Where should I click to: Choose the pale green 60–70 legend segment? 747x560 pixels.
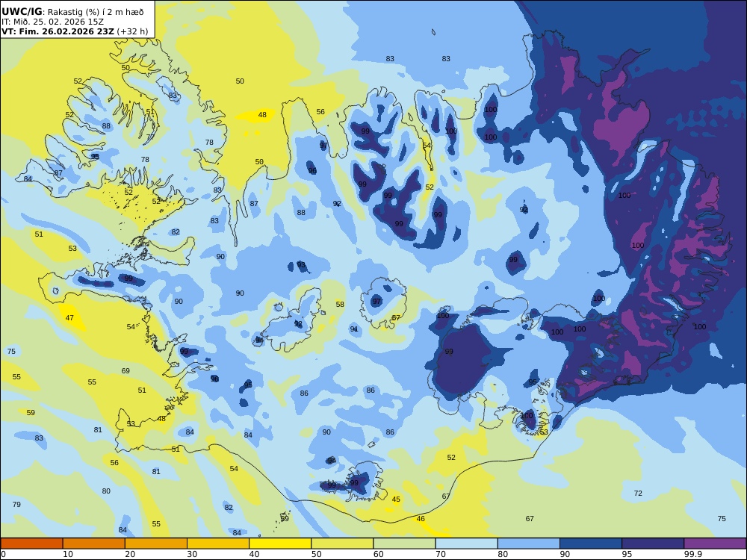click(x=404, y=544)
